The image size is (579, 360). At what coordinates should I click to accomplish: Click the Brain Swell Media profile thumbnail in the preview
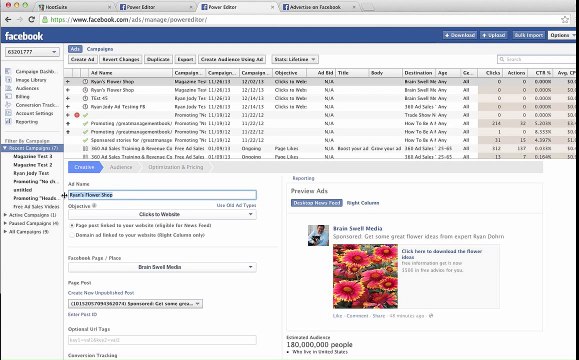318,235
